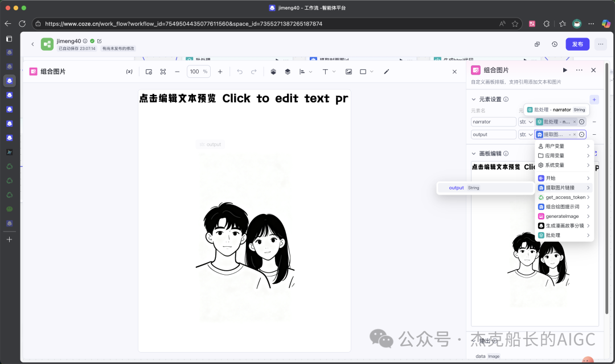Screen dimensions: 615x364
Task: Fit canvas to view icon
Action: [163, 72]
